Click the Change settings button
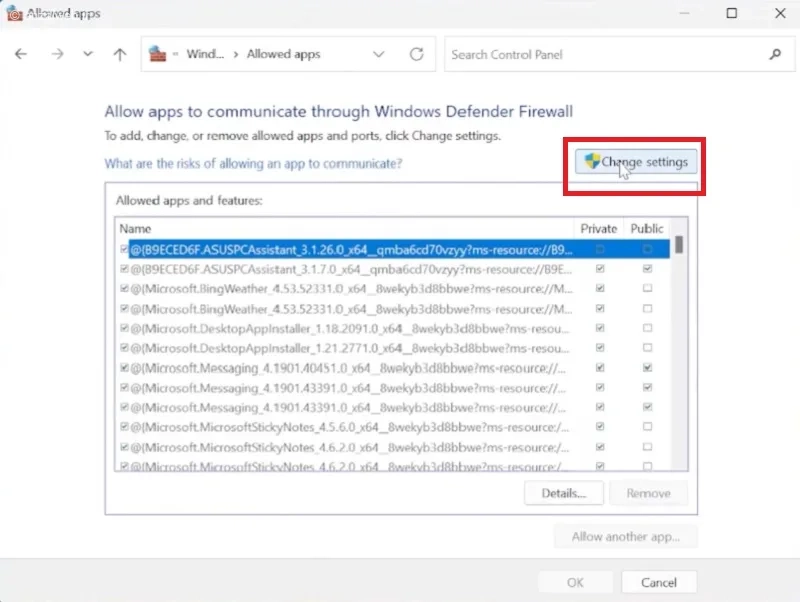The image size is (800, 602). (636, 162)
